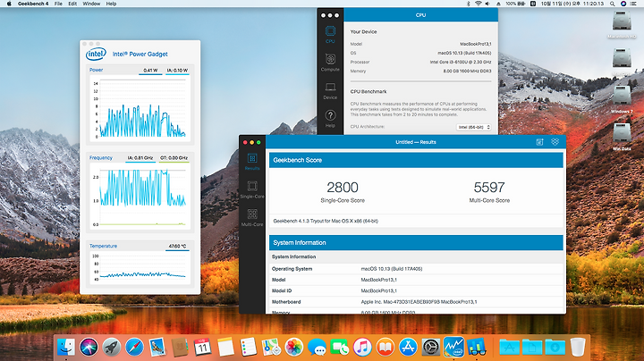Screen dimensions: 644x361
Task: Open Photos from the Dock
Action: (x=293, y=348)
